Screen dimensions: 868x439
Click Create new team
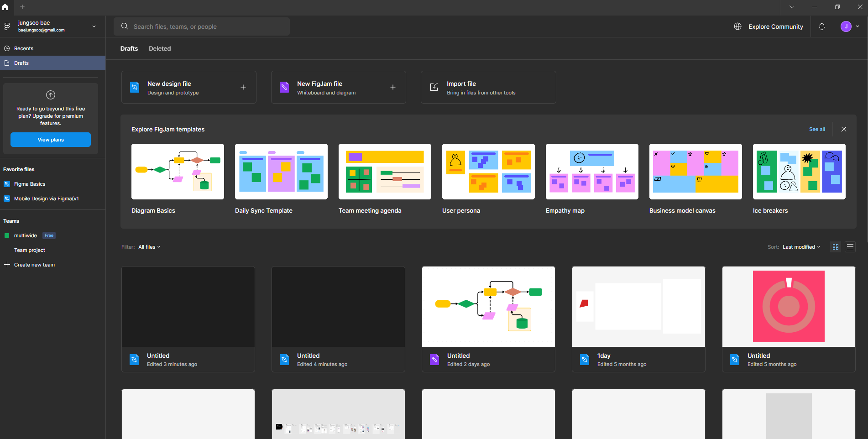pos(34,265)
